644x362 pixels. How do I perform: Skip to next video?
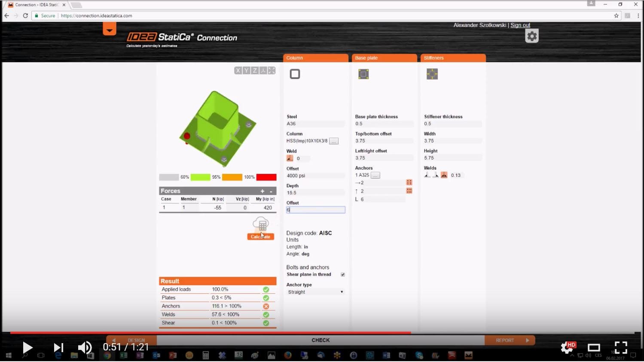pos(58,347)
